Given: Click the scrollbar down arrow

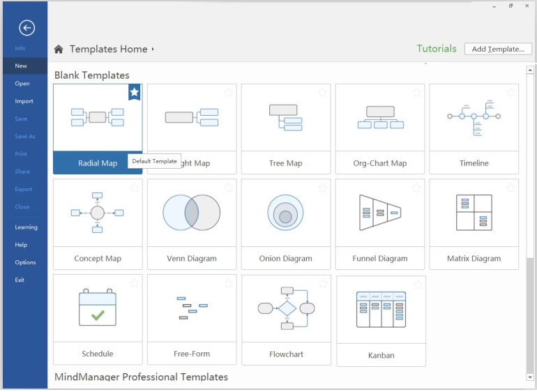Looking at the screenshot, I should point(530,377).
